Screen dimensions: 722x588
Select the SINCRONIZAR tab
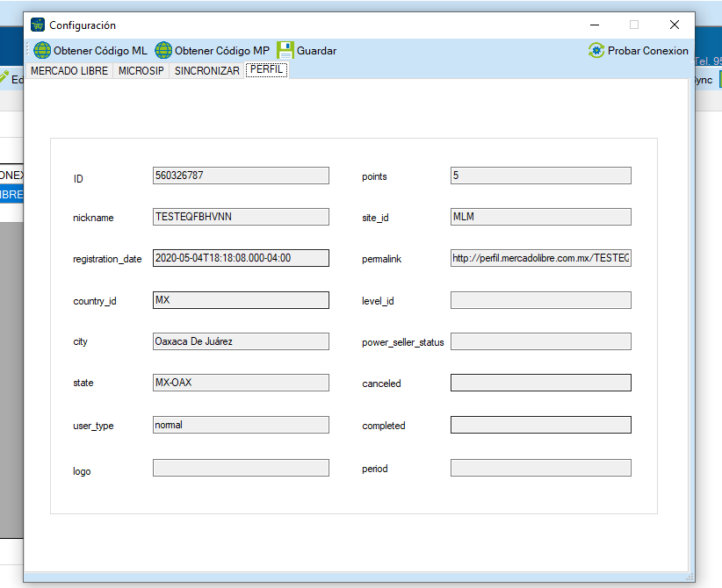206,71
